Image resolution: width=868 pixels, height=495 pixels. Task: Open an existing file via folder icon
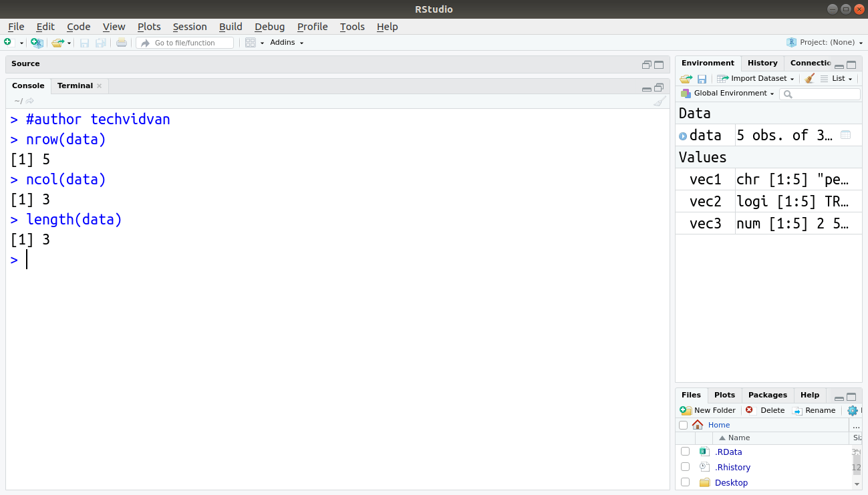[57, 42]
